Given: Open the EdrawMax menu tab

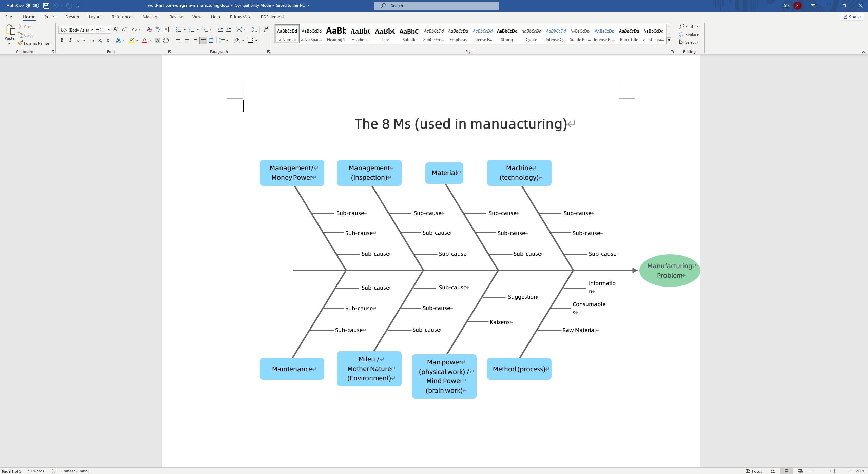Looking at the screenshot, I should [x=240, y=16].
